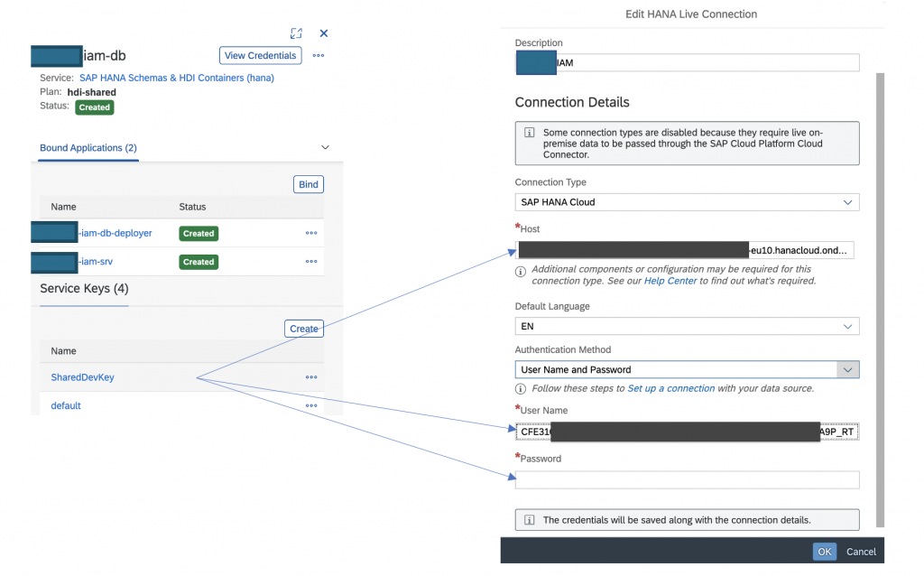Screen dimensions: 924x576
Task: Click the dialog vertical scrollbar
Action: point(881,300)
